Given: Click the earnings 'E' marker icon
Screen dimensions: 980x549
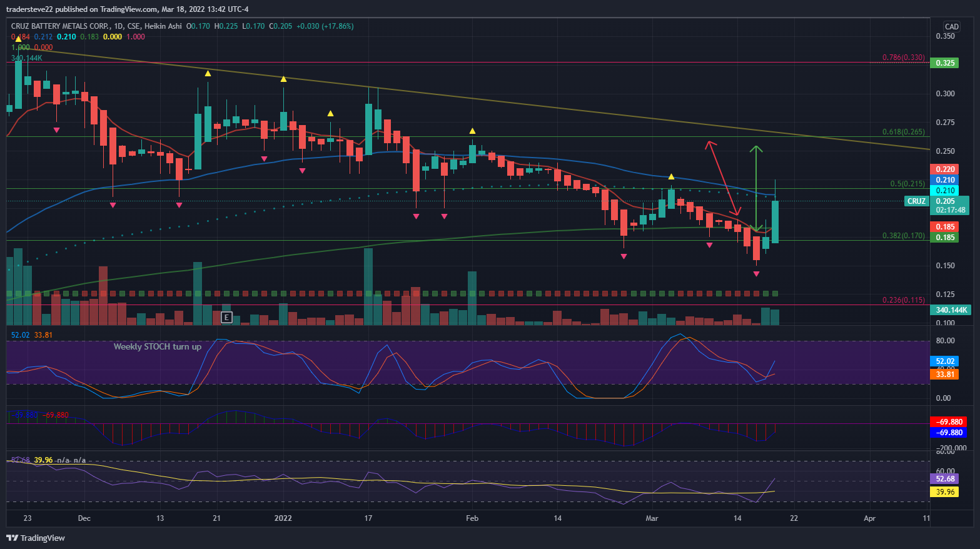Looking at the screenshot, I should point(226,317).
